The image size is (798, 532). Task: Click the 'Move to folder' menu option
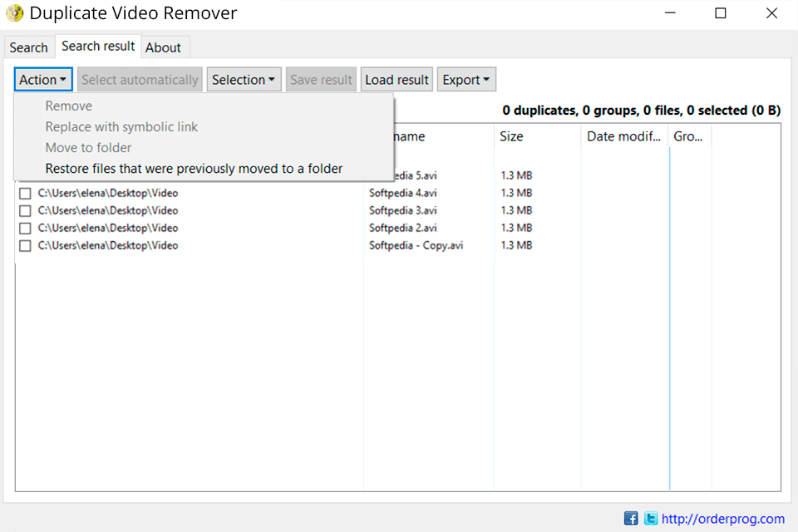88,147
